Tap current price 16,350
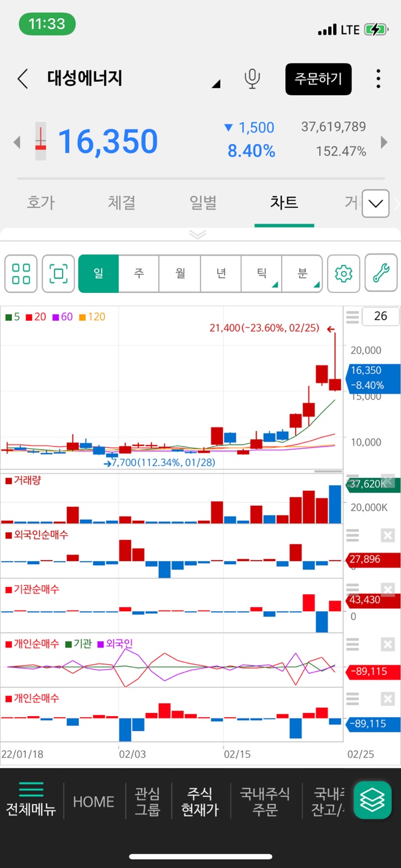 coord(108,142)
